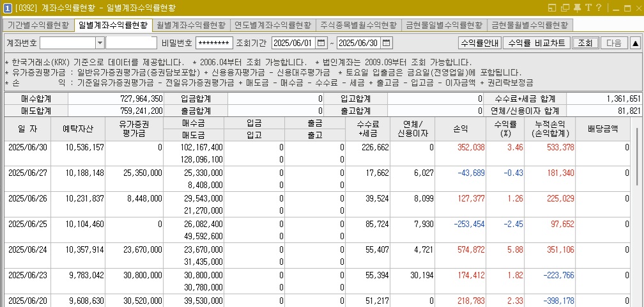Image resolution: width=644 pixels, height=307 pixels.
Task: Open the 수익률 비교차트 button
Action: click(x=537, y=43)
